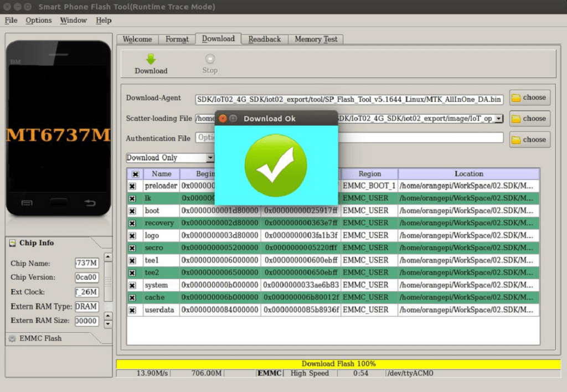Screen dimensions: 567x392
Task: Close the Download Ok dialog
Action: point(223,118)
